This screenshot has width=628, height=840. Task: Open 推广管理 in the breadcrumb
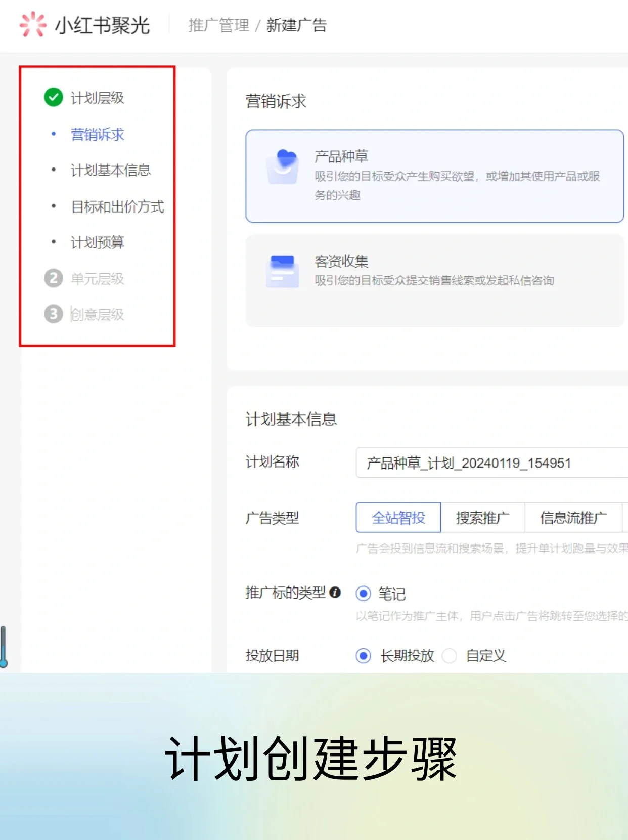(218, 25)
